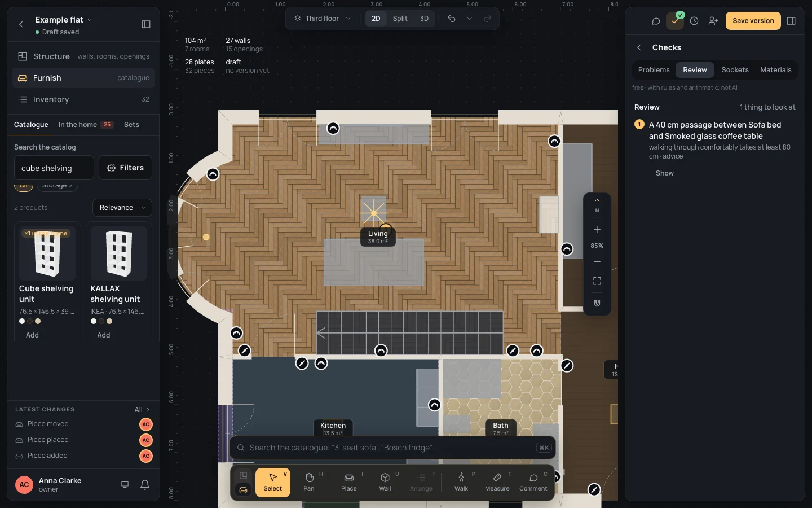Open the comments bubble in the top bar
The width and height of the screenshot is (812, 508).
656,21
